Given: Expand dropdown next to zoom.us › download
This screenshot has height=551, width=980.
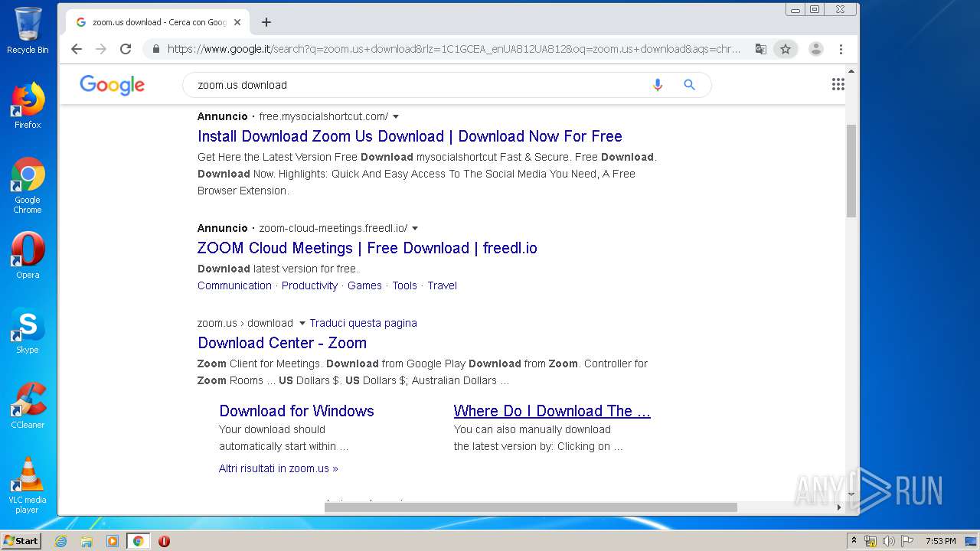Looking at the screenshot, I should click(x=302, y=324).
